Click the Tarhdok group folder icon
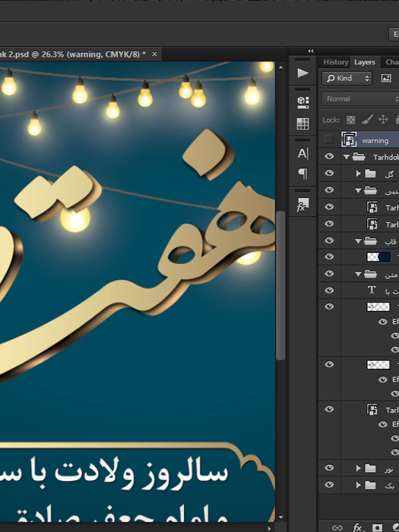Screen dimensions: 399x532 coord(359,157)
